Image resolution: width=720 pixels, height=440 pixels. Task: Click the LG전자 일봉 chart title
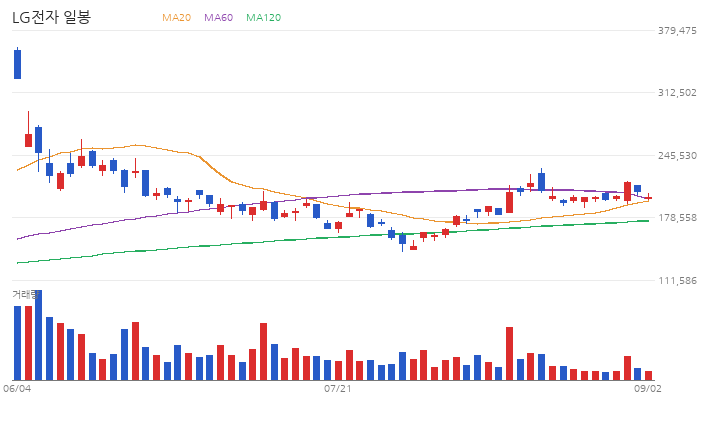(51, 17)
